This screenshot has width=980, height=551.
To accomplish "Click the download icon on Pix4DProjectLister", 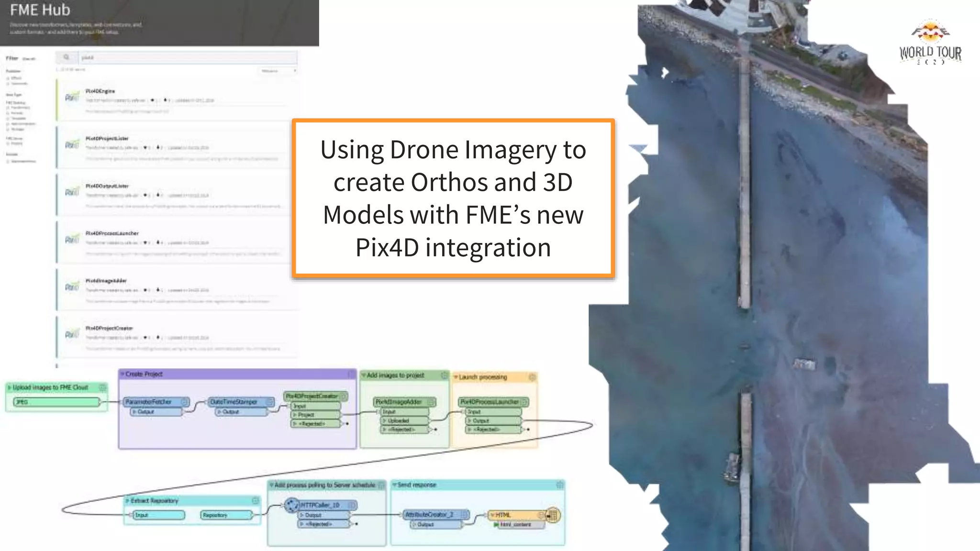I will [x=158, y=148].
